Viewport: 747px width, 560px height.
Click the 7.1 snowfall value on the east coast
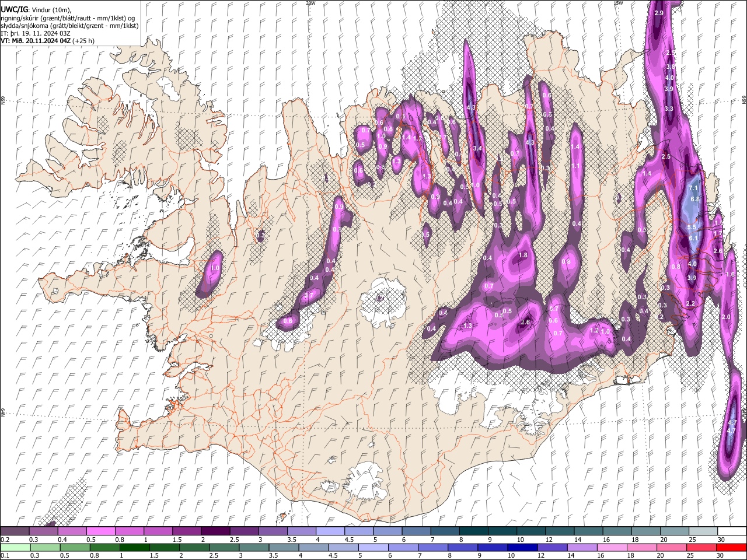693,188
